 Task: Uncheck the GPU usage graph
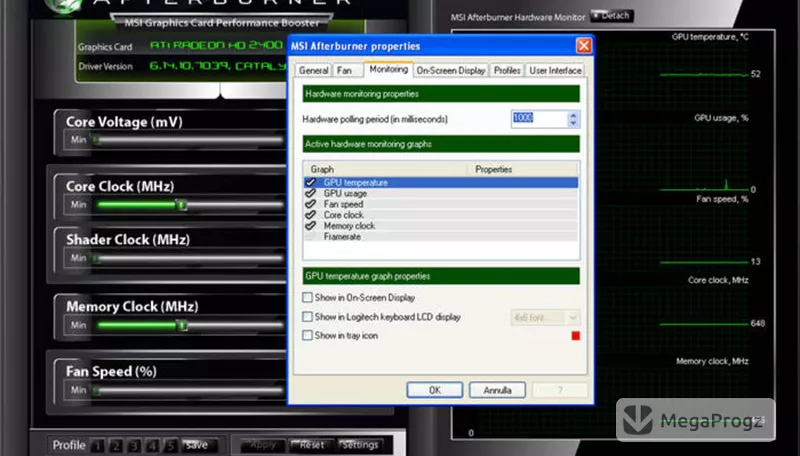[x=310, y=193]
